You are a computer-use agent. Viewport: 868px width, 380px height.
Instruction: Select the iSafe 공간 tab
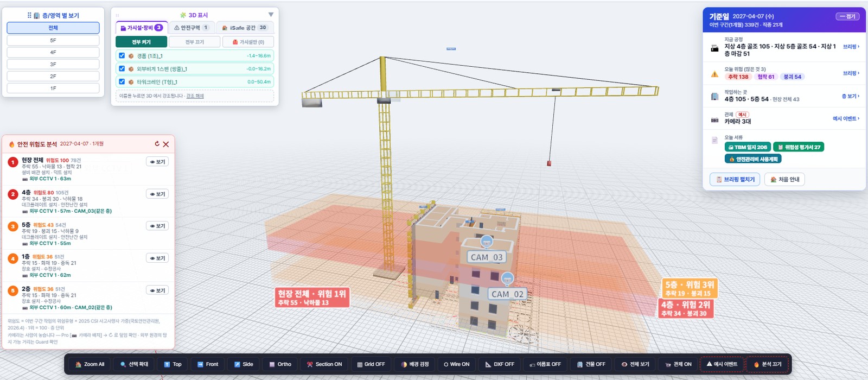coord(244,28)
